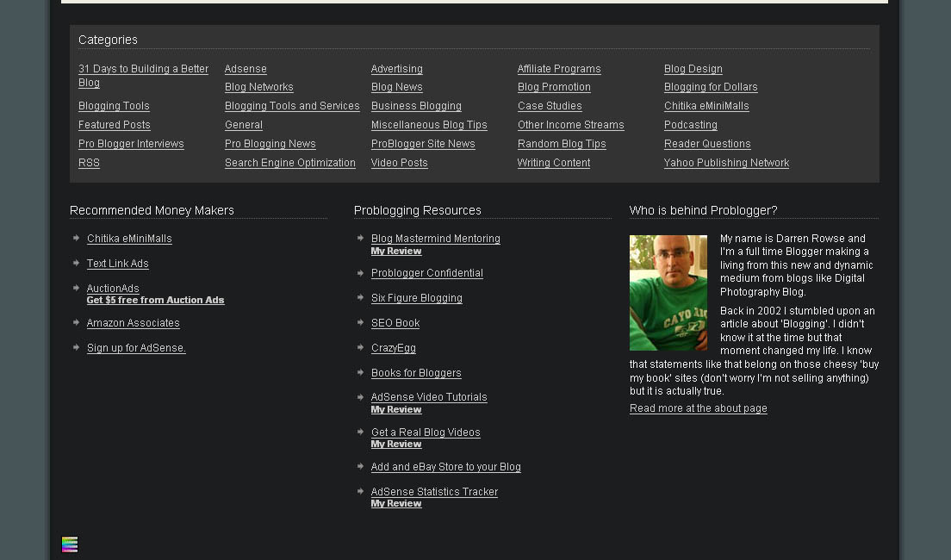Click the colorful striped icon at bottom left
951x560 pixels.
tap(70, 544)
